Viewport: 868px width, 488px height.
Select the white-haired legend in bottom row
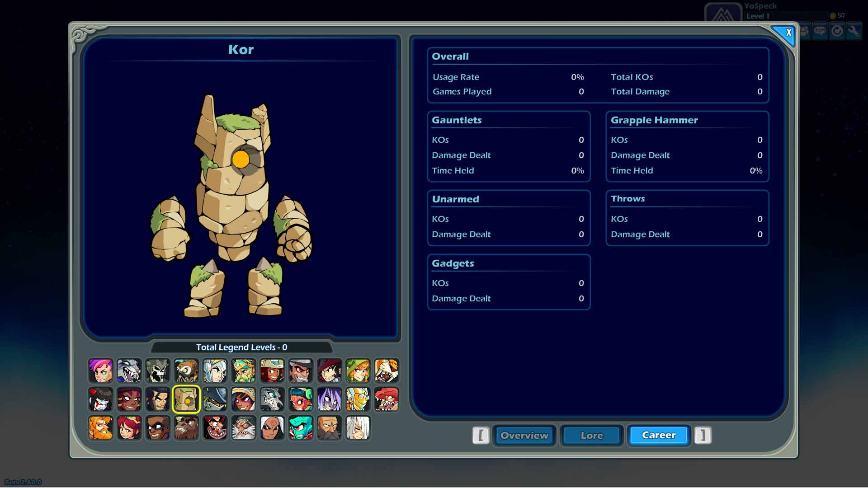pos(358,428)
